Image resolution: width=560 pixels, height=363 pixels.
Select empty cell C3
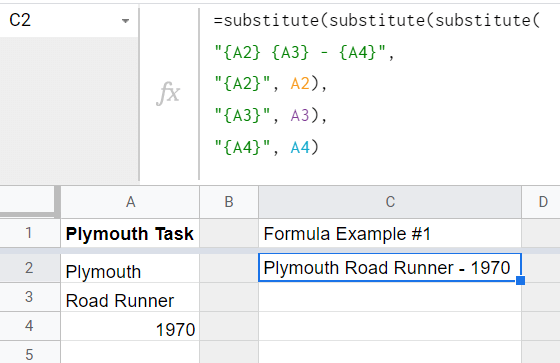click(390, 298)
